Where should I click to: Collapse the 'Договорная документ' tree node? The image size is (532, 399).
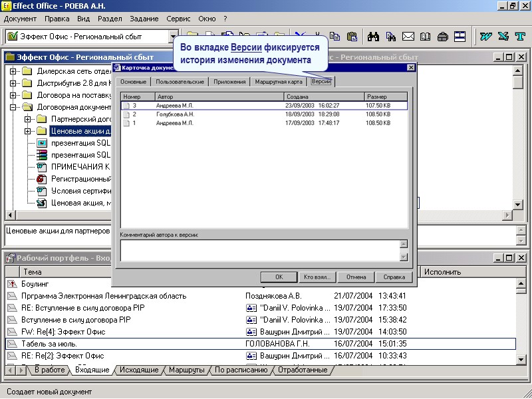pos(13,107)
